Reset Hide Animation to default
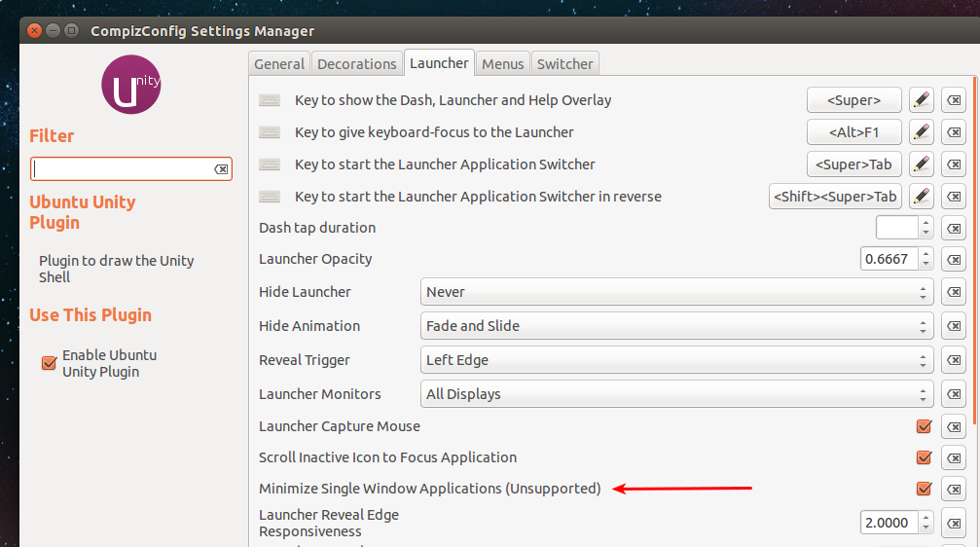 click(954, 326)
